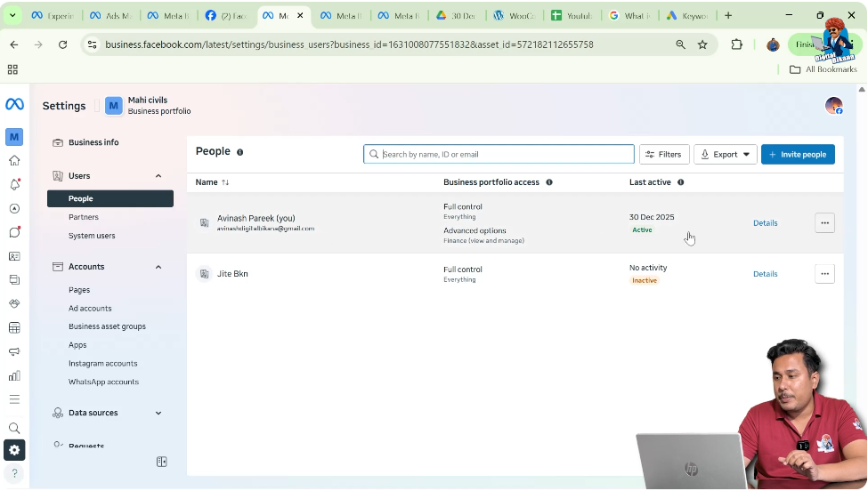Reload the page in the browser
This screenshot has width=868, height=491.
click(x=62, y=44)
